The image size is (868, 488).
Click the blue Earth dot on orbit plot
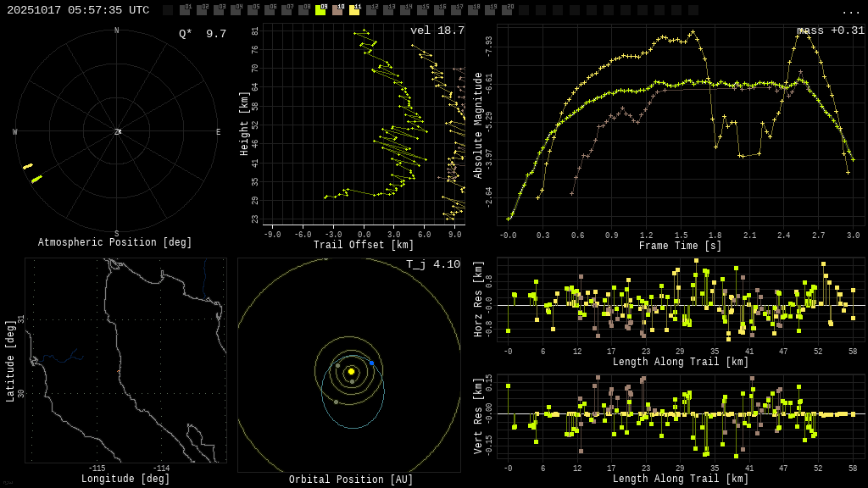tap(371, 363)
